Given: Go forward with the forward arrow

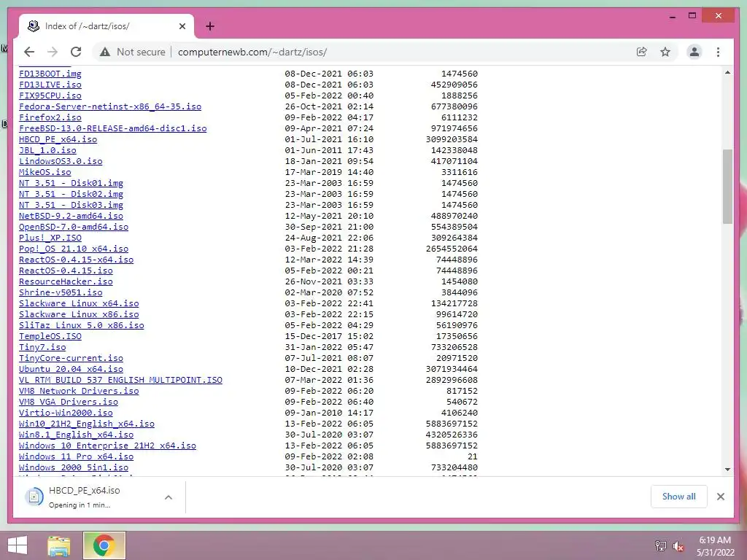Looking at the screenshot, I should click(x=53, y=52).
